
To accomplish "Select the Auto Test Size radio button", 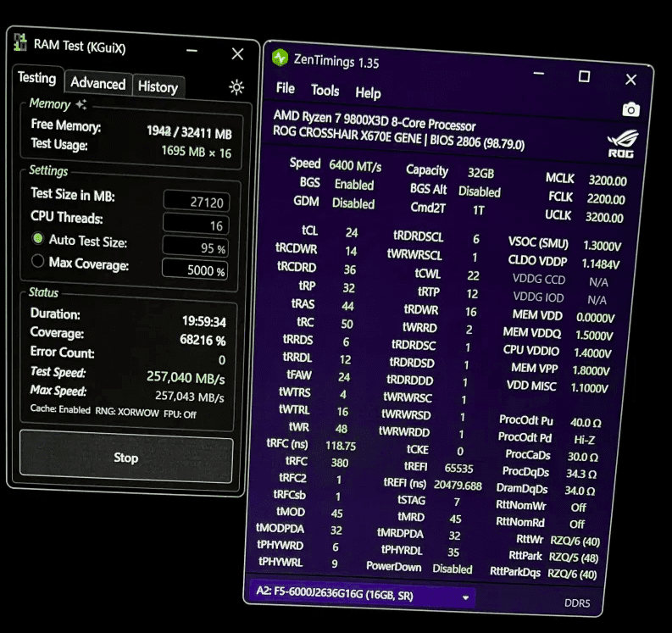I will pos(38,238).
